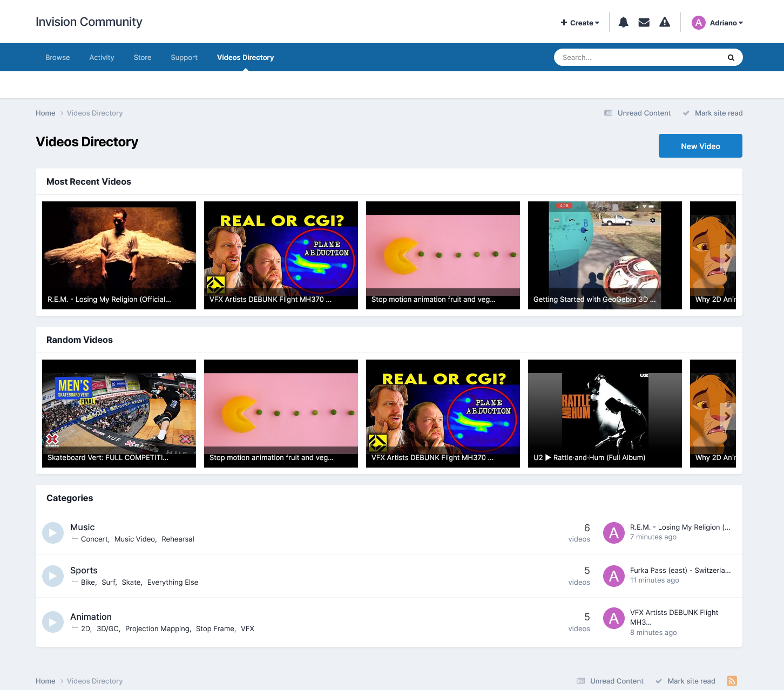Open the Create dropdown menu

(580, 23)
